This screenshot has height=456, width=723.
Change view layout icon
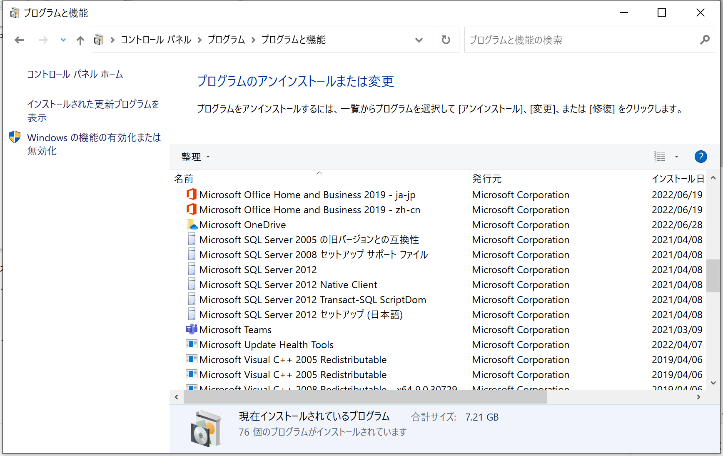tap(659, 157)
